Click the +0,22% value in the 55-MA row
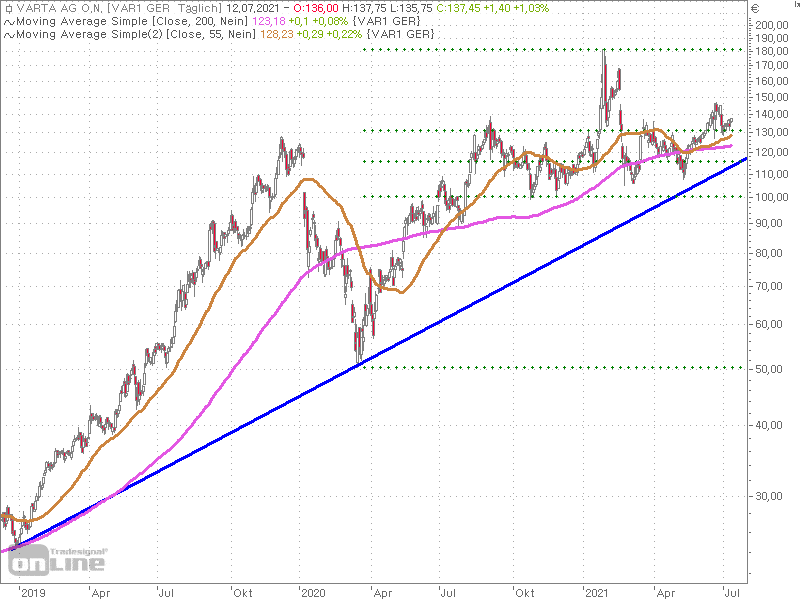The height and width of the screenshot is (600, 800). 344,34
